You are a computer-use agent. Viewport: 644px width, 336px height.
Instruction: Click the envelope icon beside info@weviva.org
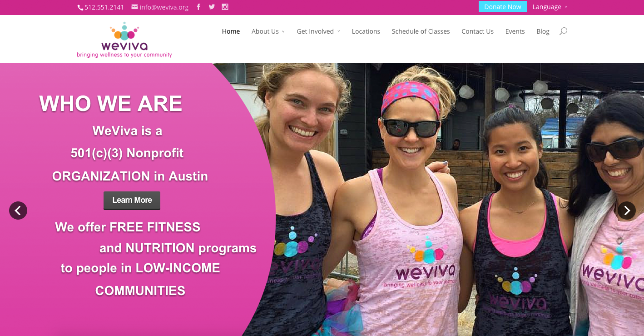(x=135, y=7)
